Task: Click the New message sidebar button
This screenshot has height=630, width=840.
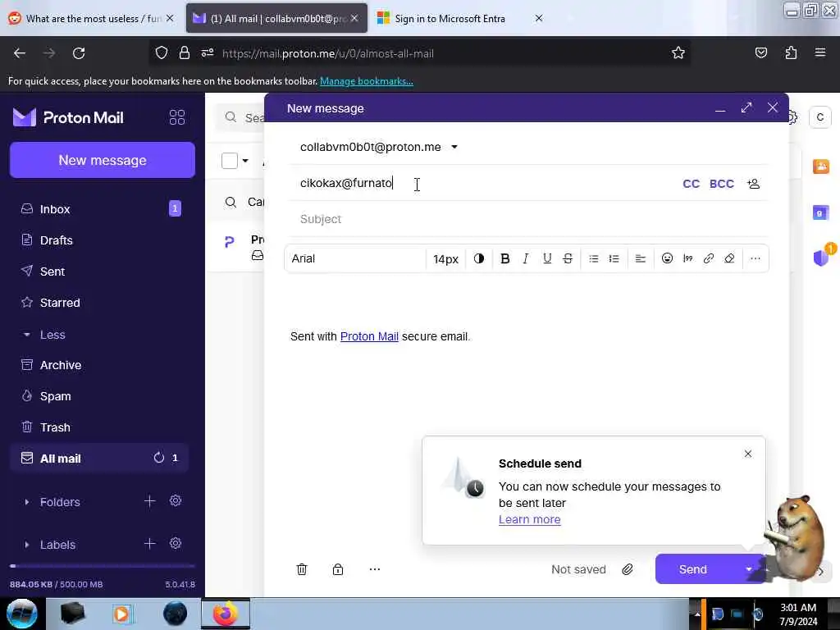Action: pos(103,160)
